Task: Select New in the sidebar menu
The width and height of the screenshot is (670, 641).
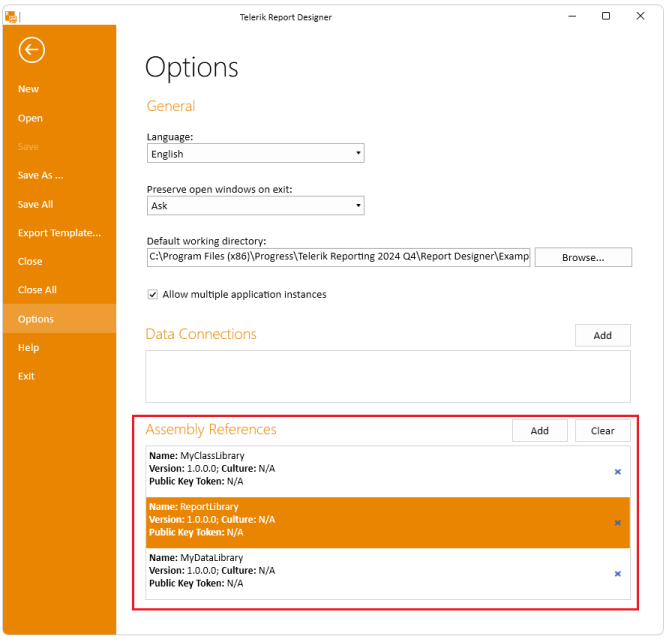Action: pos(29,89)
